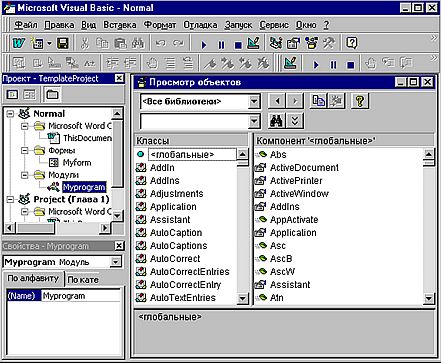The image size is (441, 364).
Task: Click the Redo arrow icon
Action: pyautogui.click(x=178, y=43)
